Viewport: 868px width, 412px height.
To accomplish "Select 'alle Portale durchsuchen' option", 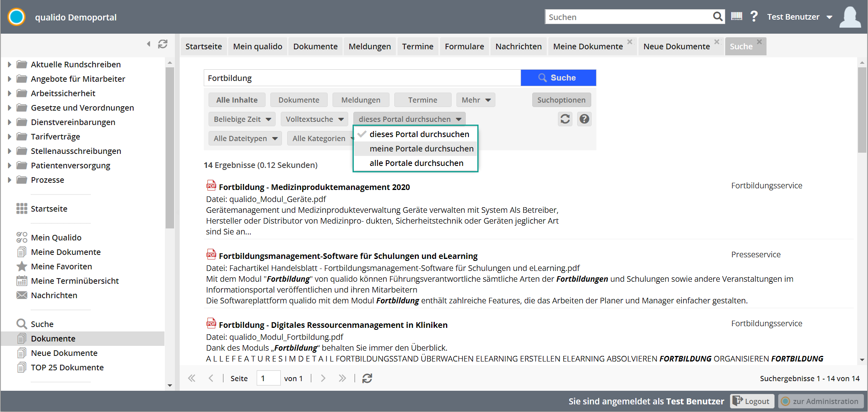I will pyautogui.click(x=416, y=163).
